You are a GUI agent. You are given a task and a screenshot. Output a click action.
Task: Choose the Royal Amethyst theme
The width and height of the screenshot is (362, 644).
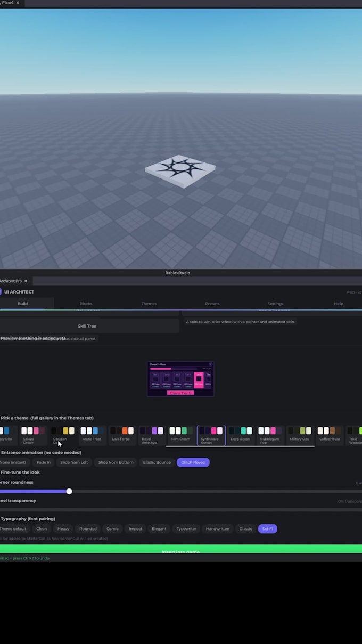point(151,435)
